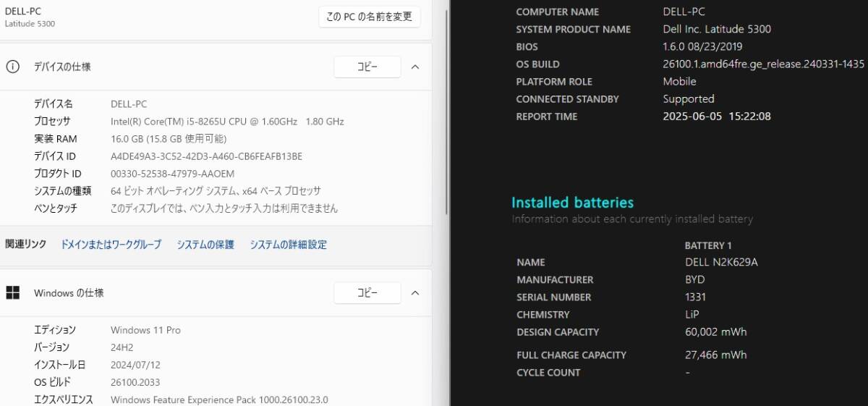Open システムの保護 link
This screenshot has height=406, width=868.
point(205,245)
